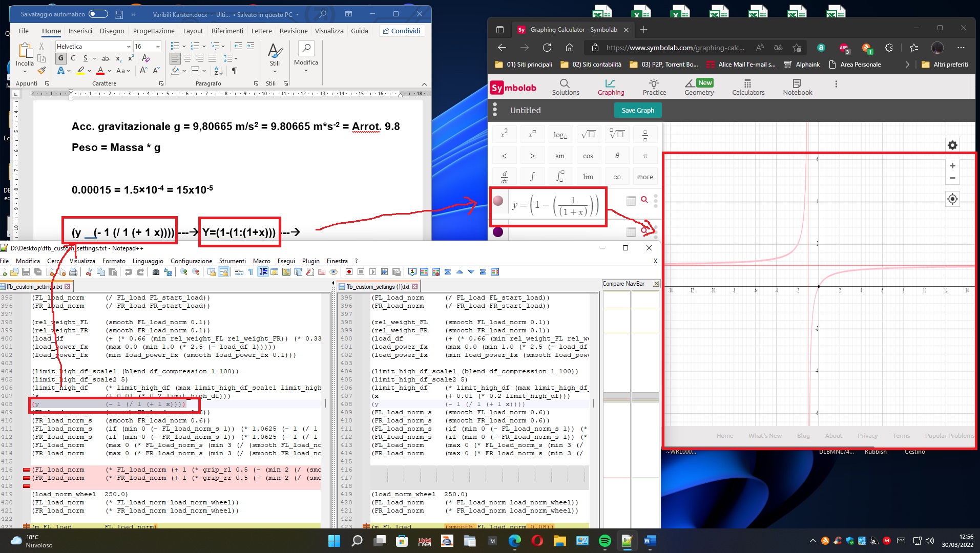Click the integral keypad button
Image resolution: width=980 pixels, height=553 pixels.
[532, 177]
